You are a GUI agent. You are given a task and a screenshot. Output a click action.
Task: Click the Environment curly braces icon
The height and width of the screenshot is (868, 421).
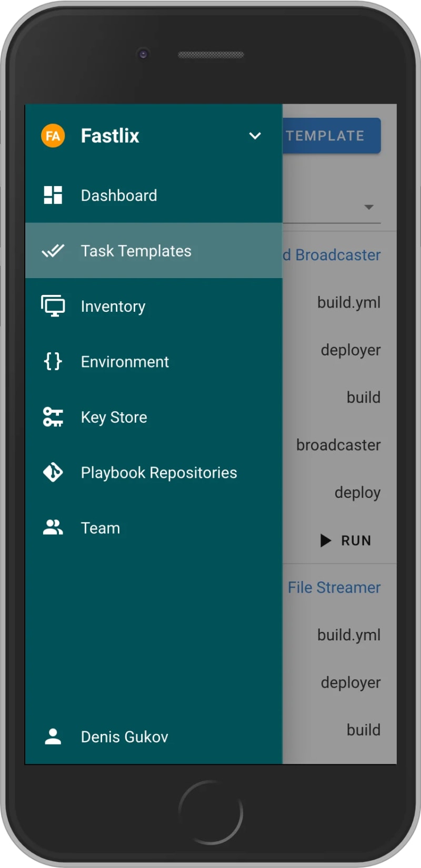[x=53, y=362]
